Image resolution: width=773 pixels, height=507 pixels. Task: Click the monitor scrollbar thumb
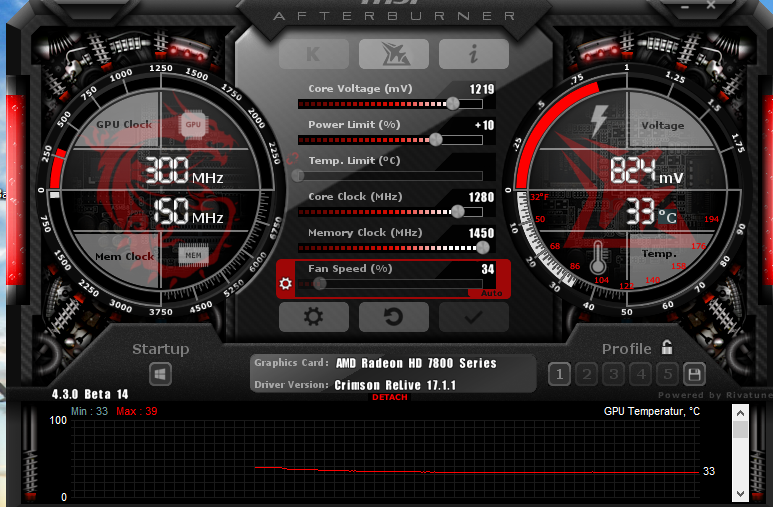click(740, 430)
